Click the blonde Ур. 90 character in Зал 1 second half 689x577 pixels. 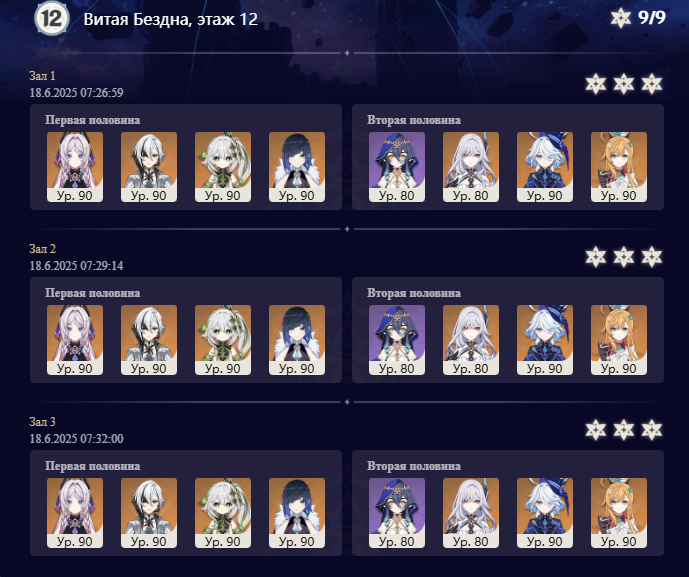pos(619,167)
